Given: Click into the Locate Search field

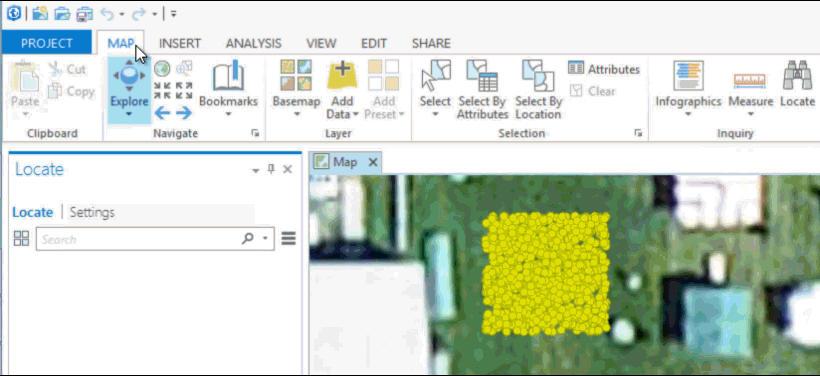Looking at the screenshot, I should pos(139,239).
